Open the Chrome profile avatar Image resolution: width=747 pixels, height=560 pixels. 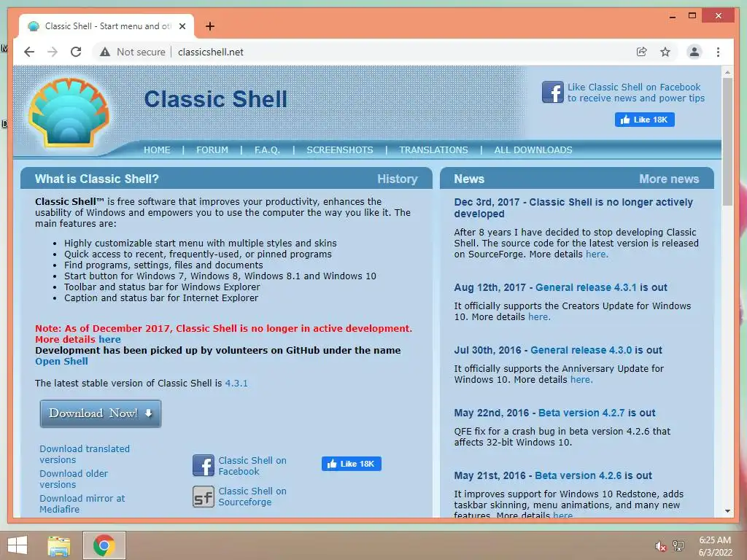point(694,52)
